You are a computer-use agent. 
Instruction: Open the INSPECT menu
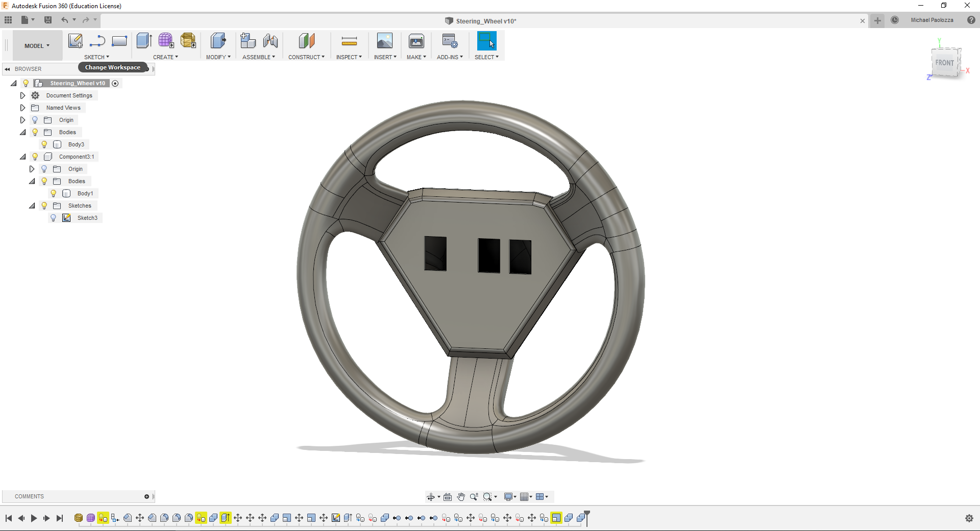[349, 57]
